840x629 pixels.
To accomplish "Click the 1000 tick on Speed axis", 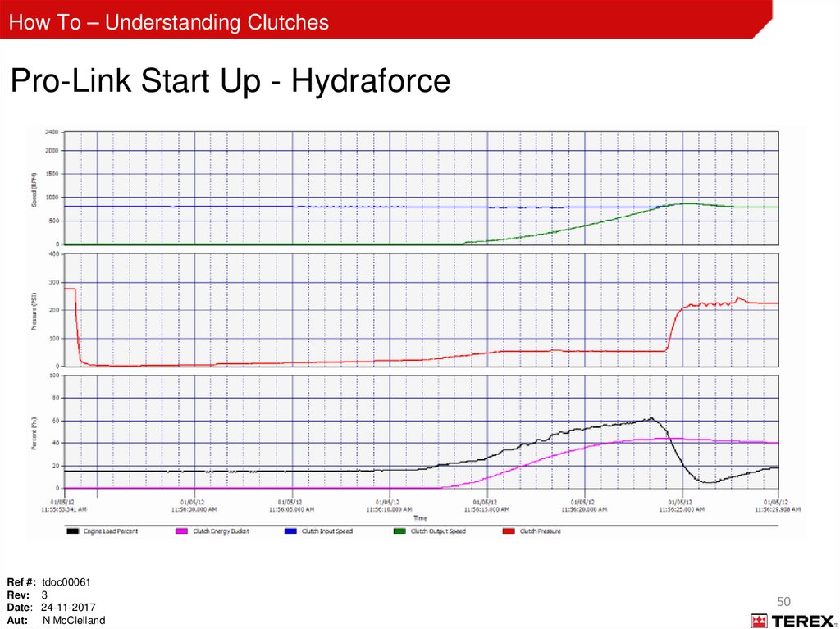I will [x=52, y=198].
